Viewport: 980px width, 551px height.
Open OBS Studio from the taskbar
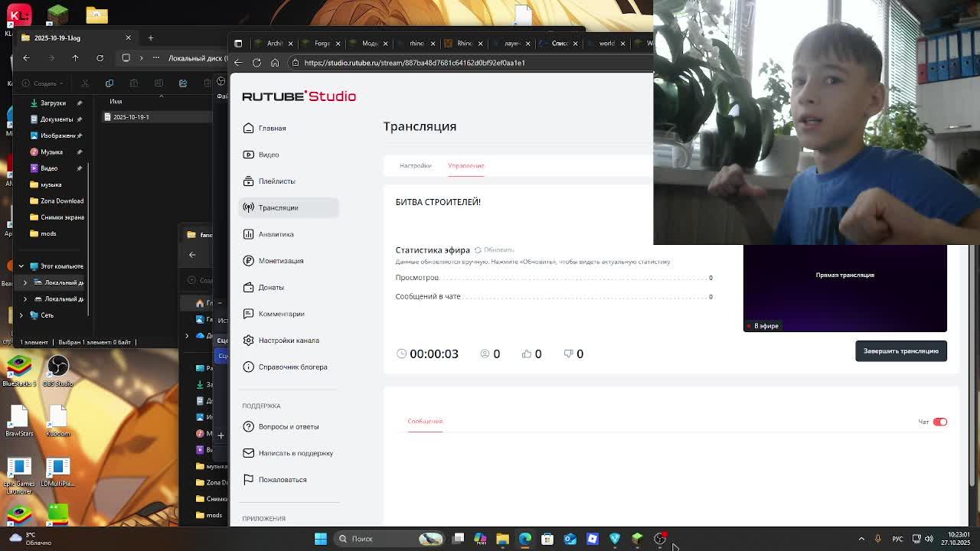(x=660, y=539)
